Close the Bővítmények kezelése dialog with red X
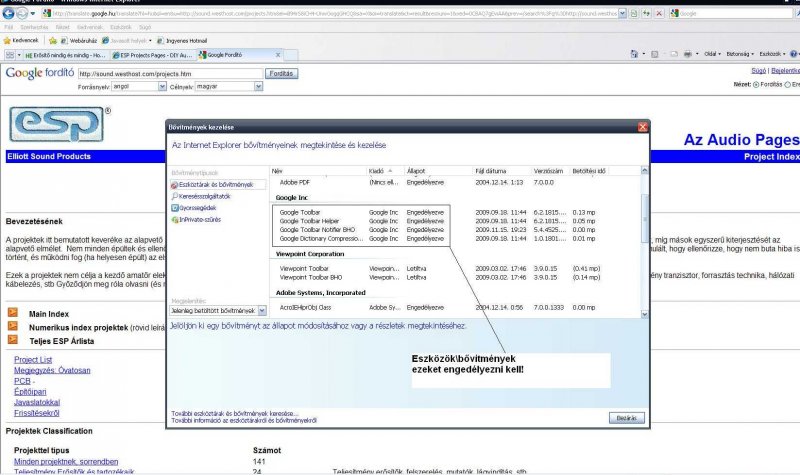Viewport: 800px width, 475px height. pyautogui.click(x=642, y=127)
